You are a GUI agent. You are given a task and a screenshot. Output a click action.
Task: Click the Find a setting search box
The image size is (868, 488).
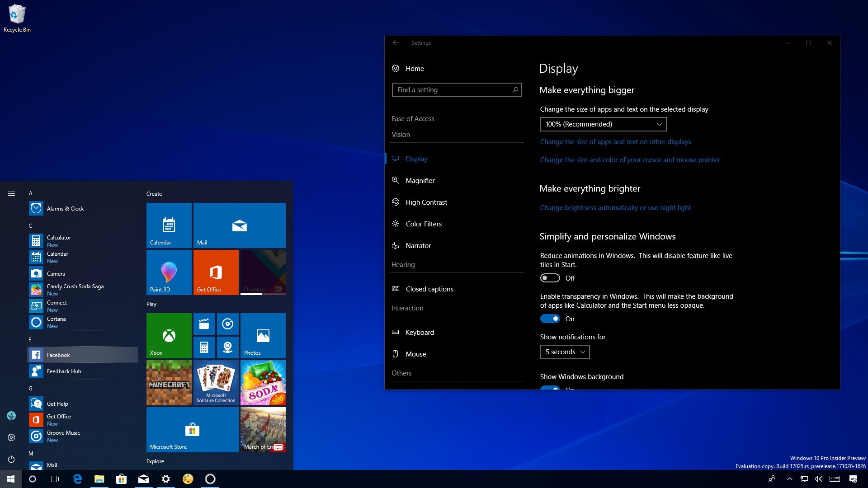tap(452, 90)
